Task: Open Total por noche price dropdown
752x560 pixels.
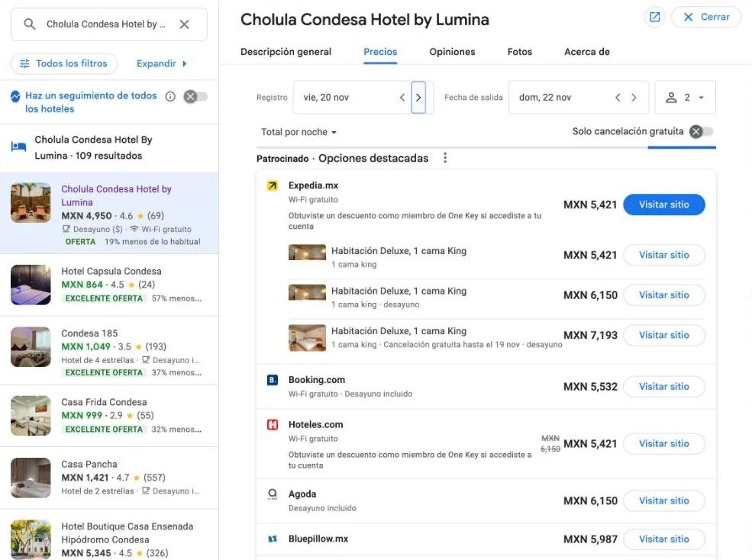Action: click(299, 132)
